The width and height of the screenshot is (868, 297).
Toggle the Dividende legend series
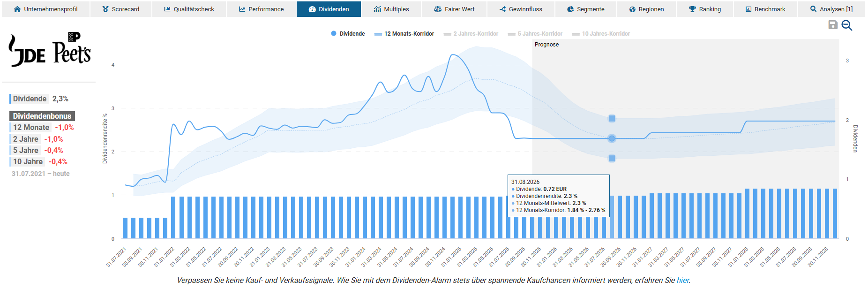pos(348,34)
